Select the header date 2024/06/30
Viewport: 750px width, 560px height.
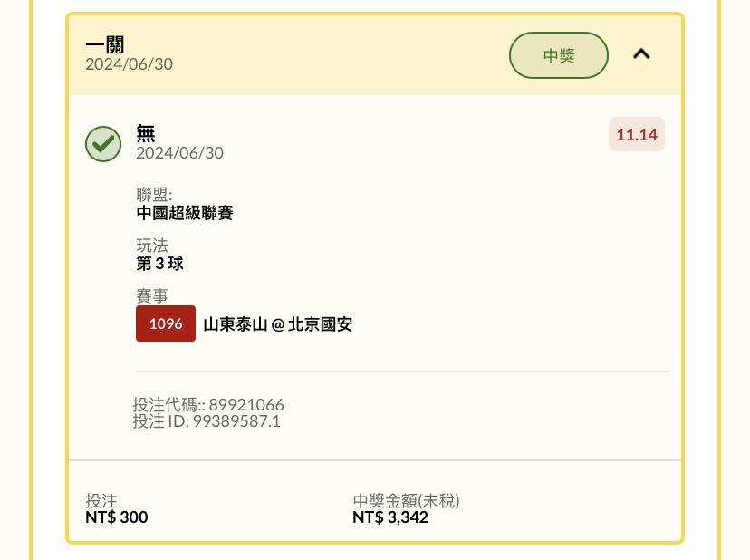[130, 64]
